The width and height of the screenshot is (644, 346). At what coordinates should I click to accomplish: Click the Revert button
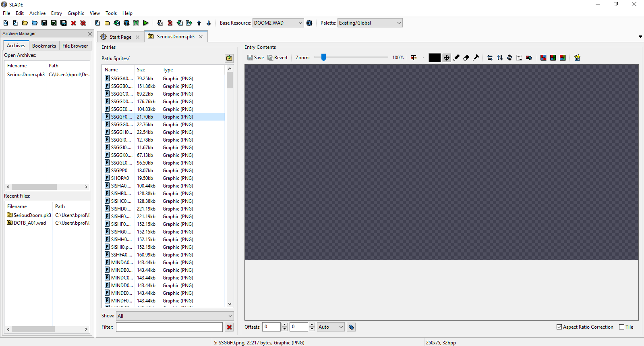coord(277,58)
